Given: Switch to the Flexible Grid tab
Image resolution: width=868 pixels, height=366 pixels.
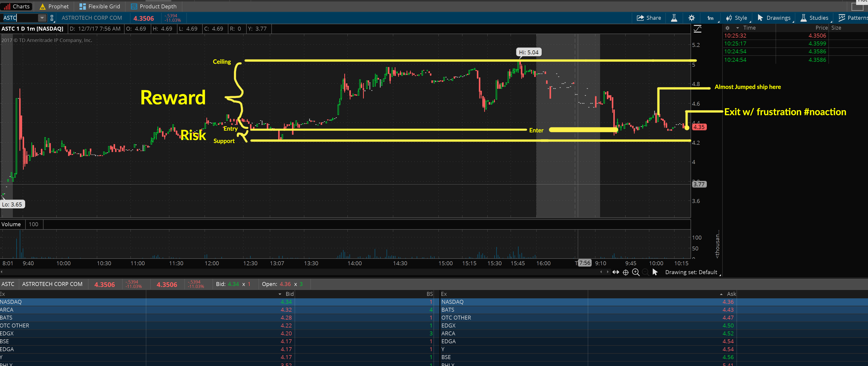Looking at the screenshot, I should coord(99,6).
